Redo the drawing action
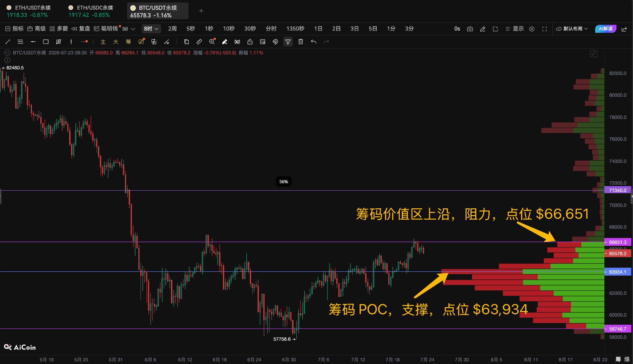This screenshot has height=364, width=633. (326, 42)
